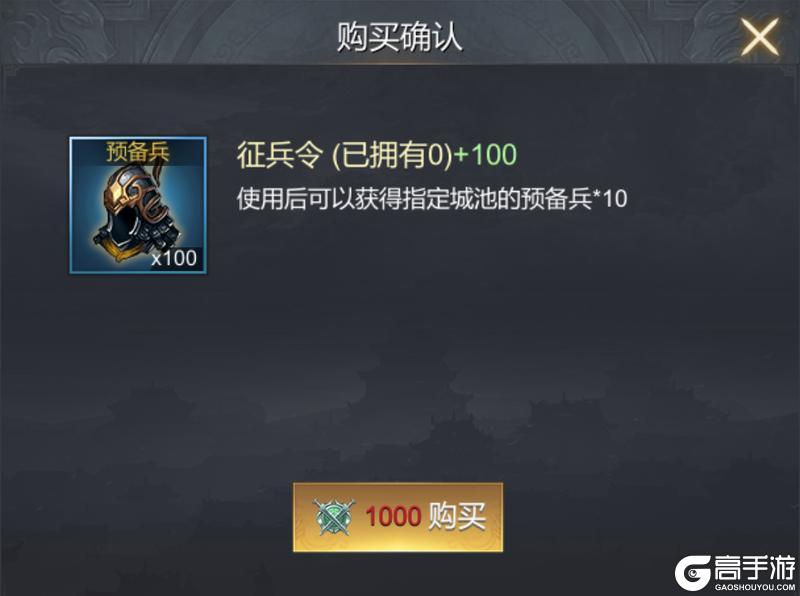
Task: Click the red 1000 price number
Action: click(x=393, y=516)
